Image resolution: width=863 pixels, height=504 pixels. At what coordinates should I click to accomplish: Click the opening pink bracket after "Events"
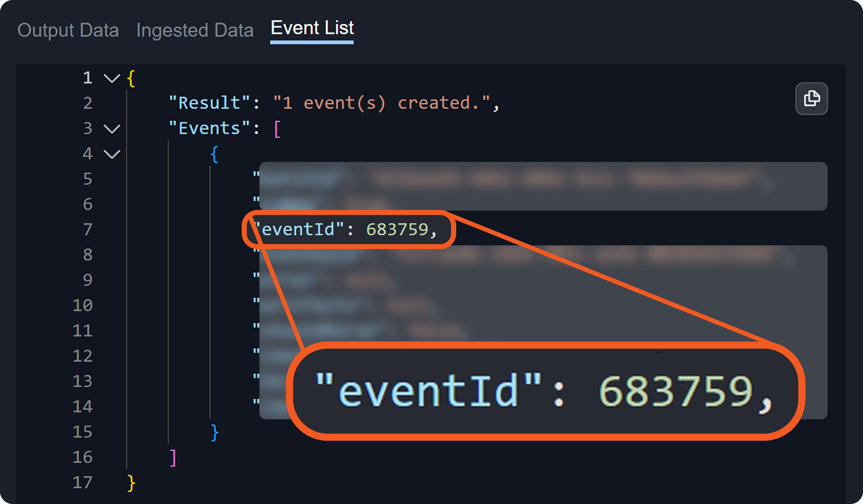pyautogui.click(x=277, y=129)
